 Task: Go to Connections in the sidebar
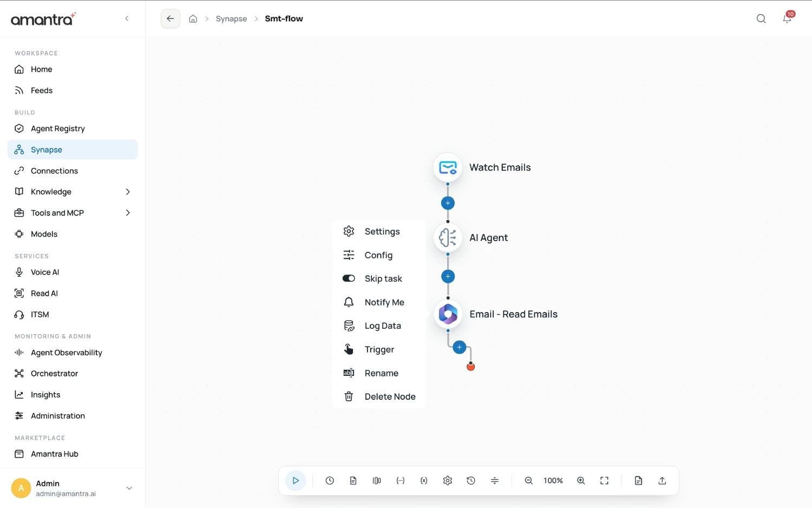(73, 171)
